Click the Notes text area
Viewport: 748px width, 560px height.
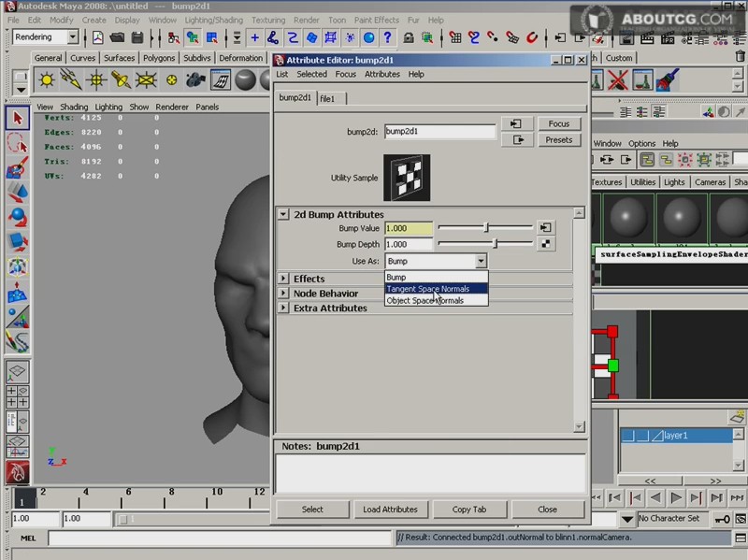[x=430, y=474]
